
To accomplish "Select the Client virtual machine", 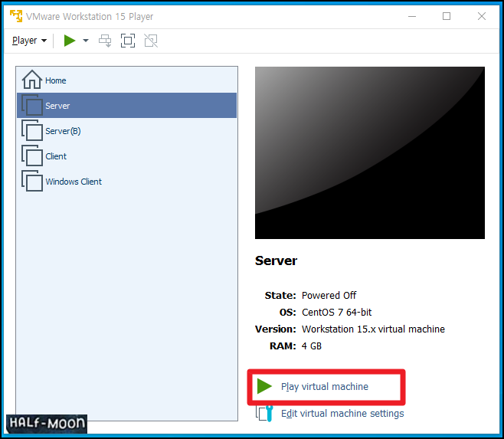I will (x=127, y=156).
